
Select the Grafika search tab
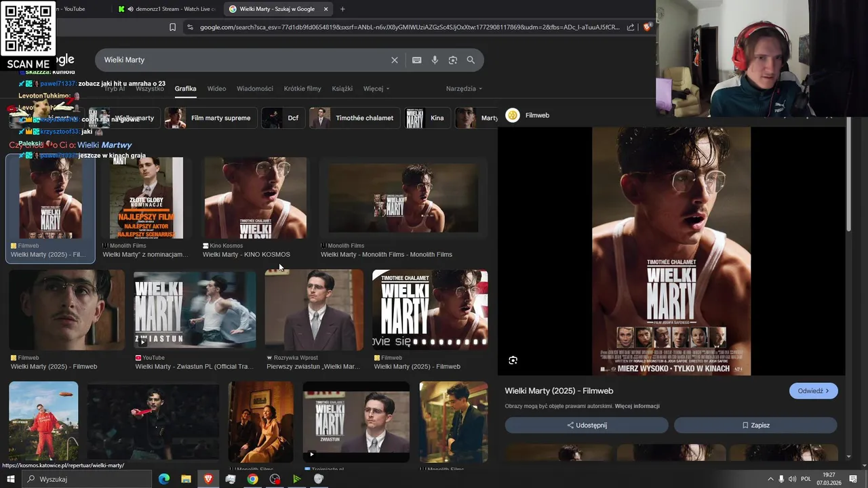point(185,89)
